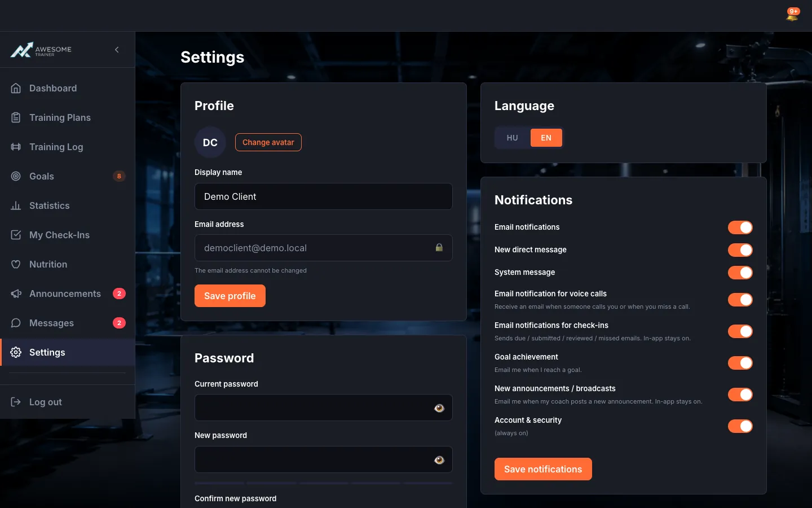Click the 'Confirm new password' label
Screen dimensions: 812x508
pos(236,498)
